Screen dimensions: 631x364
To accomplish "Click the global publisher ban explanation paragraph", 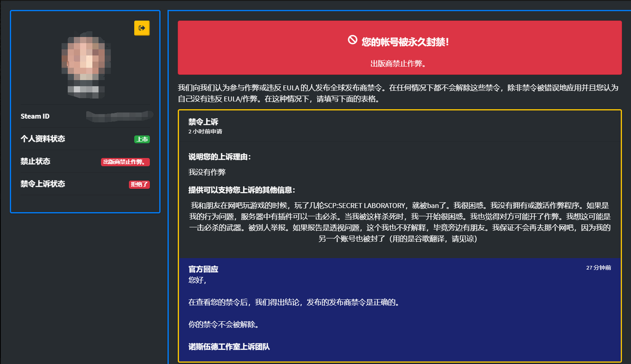I will (x=398, y=94).
